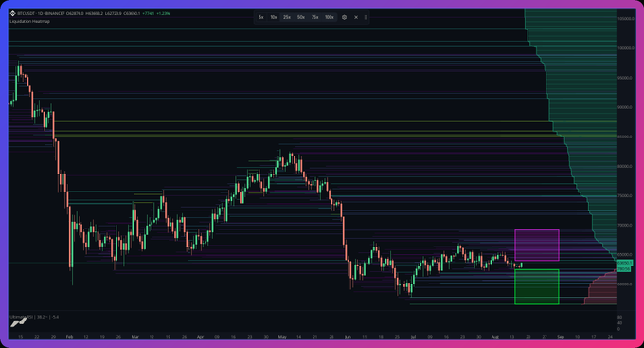Click the Binance logo next to BTCUSDT

pyautogui.click(x=12, y=13)
